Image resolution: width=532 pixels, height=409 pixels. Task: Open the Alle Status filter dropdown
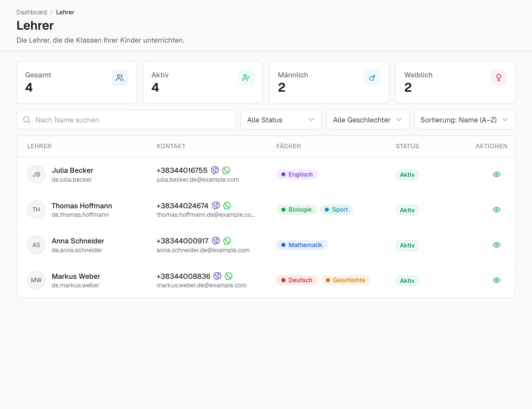tap(281, 120)
